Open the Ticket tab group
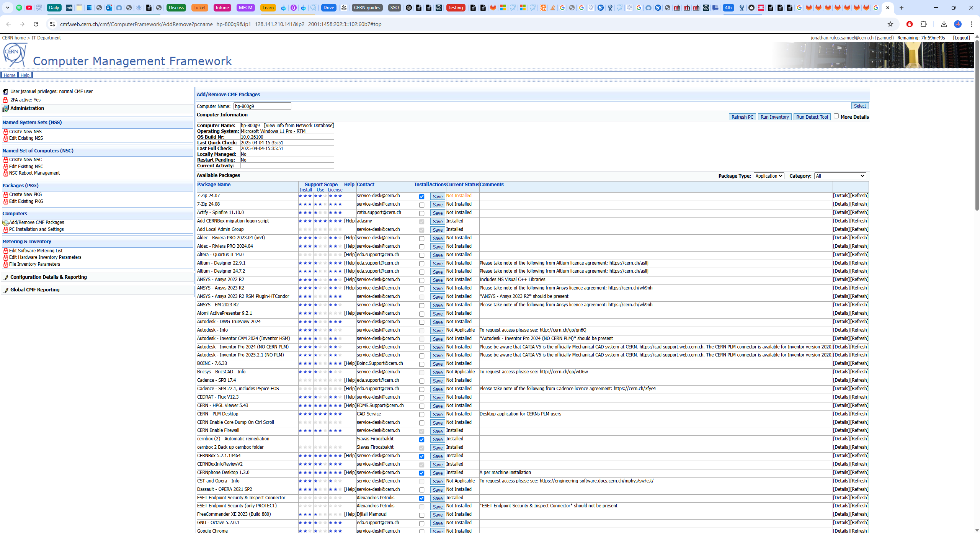Viewport: 980px width, 533px height. point(199,8)
